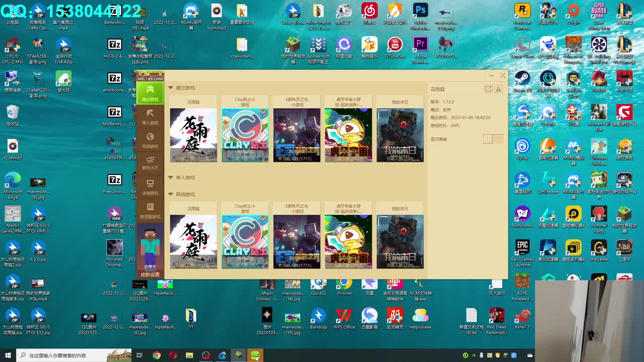Minimize the MC launcher window
Viewport: 644px width, 362px height.
point(491,76)
